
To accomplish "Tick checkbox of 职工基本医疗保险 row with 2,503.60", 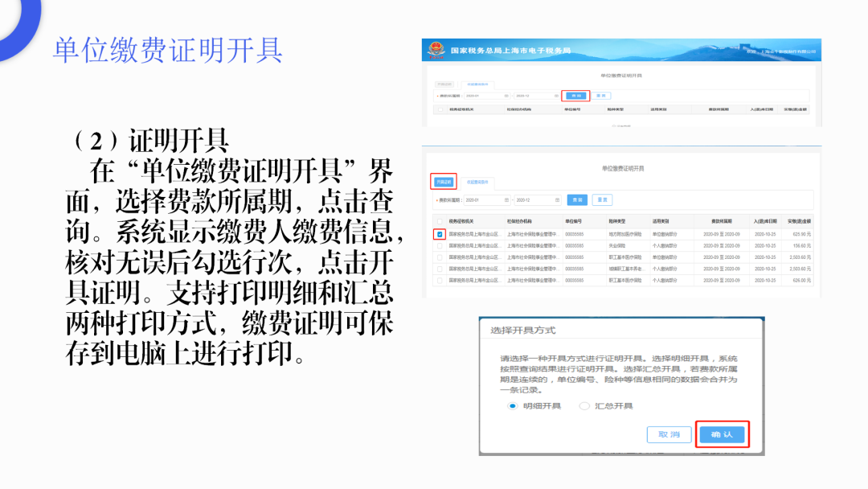I will click(440, 257).
